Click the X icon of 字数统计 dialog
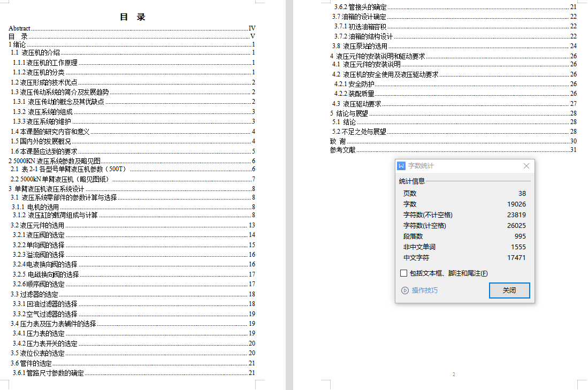The height and width of the screenshot is (390, 588). 526,166
